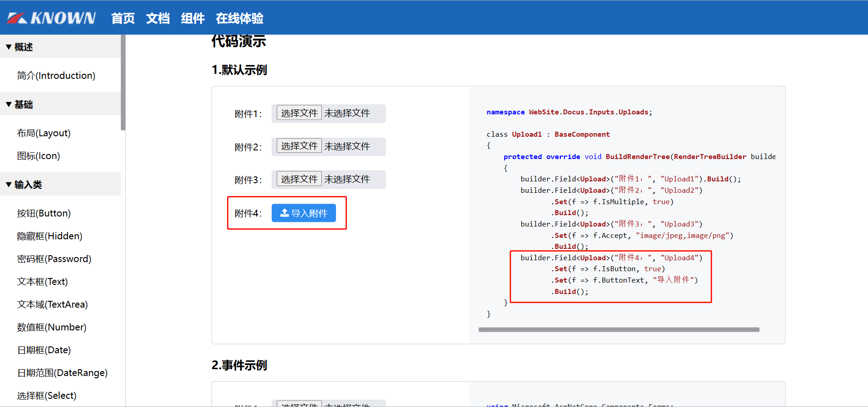Click 未选择文件 text next to 附件1

[x=347, y=113]
